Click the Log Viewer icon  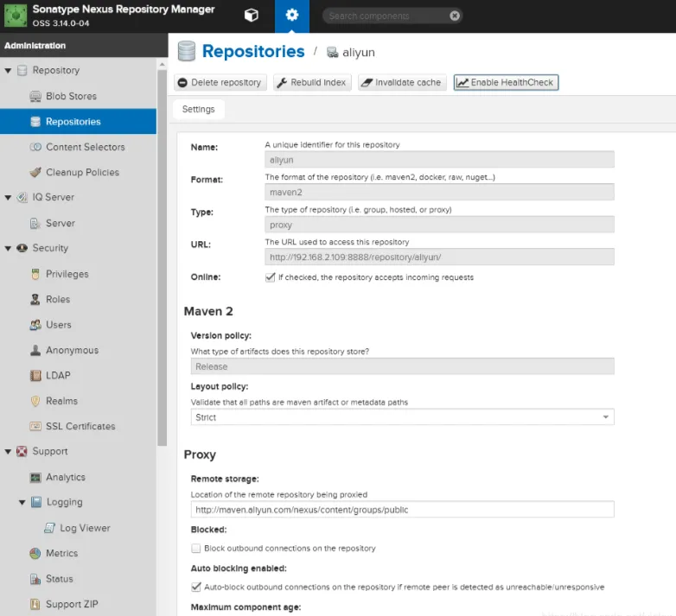(49, 528)
